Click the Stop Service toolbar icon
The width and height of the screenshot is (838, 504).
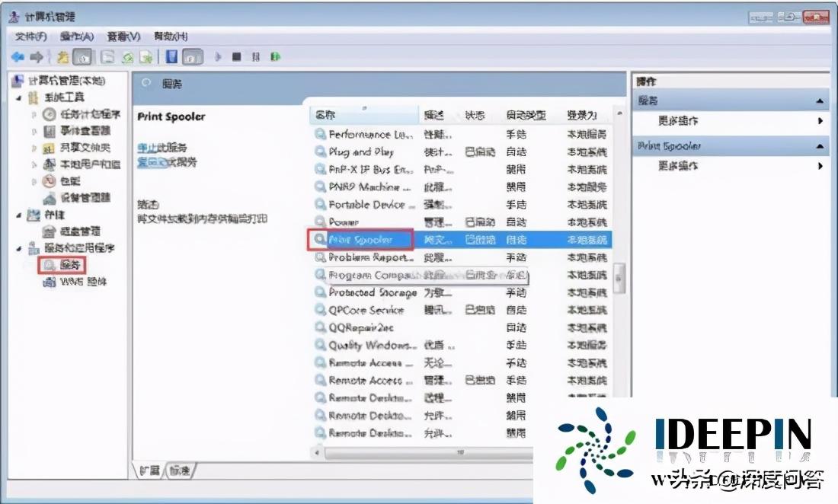tap(237, 57)
